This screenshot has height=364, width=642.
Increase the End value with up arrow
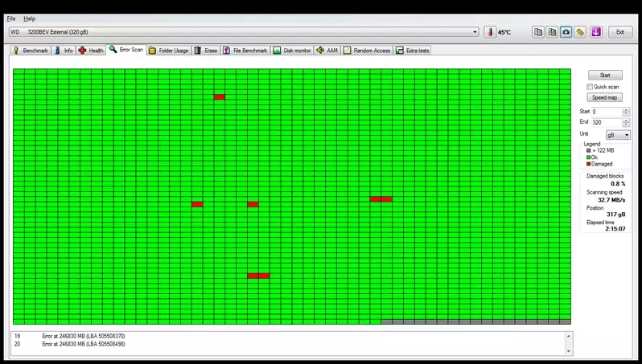626,121
